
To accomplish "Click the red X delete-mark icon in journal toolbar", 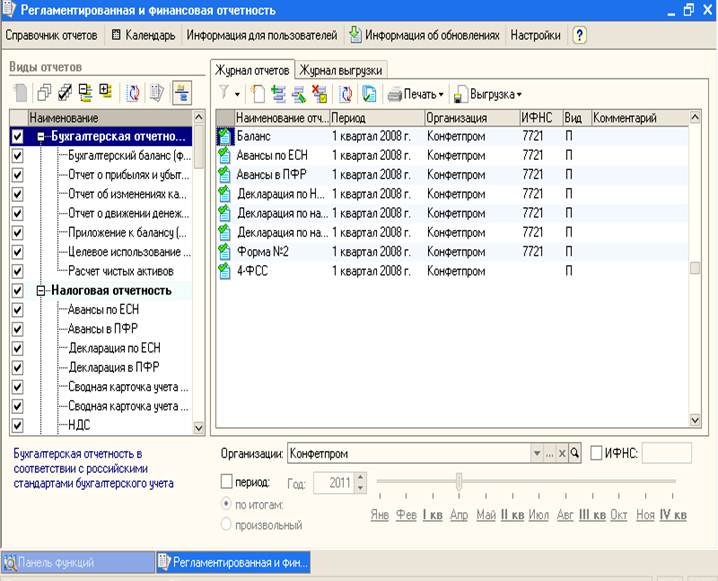I will coord(319,94).
